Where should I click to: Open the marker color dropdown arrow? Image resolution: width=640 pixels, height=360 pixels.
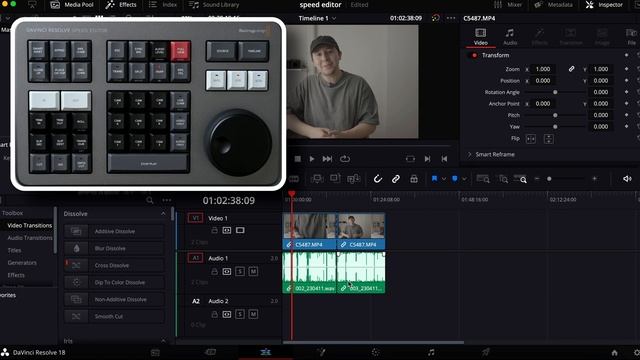coord(464,179)
